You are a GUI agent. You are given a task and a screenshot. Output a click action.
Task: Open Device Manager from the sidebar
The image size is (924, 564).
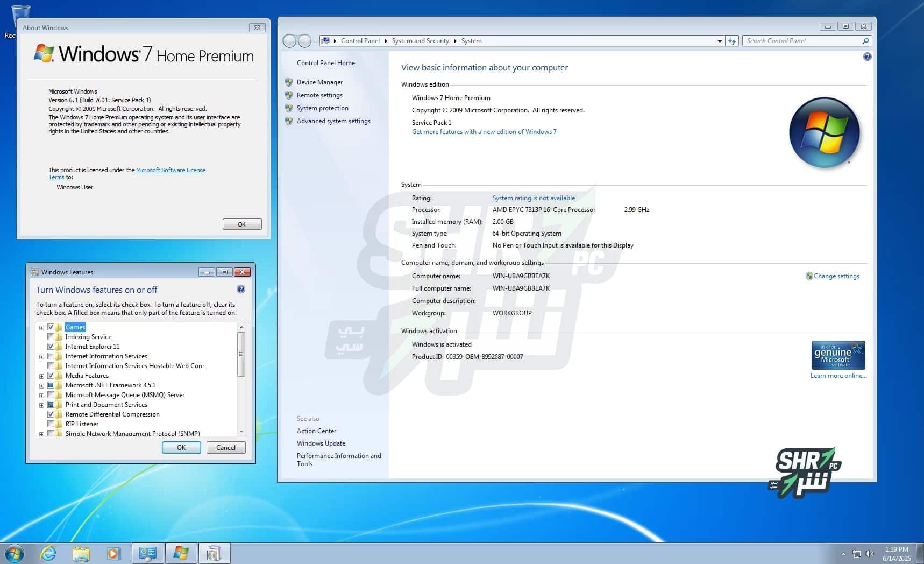(319, 82)
